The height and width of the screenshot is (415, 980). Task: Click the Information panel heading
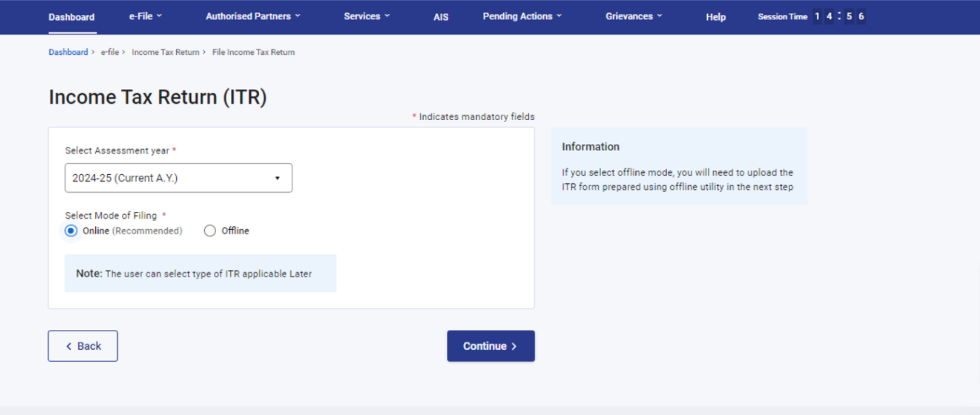591,146
